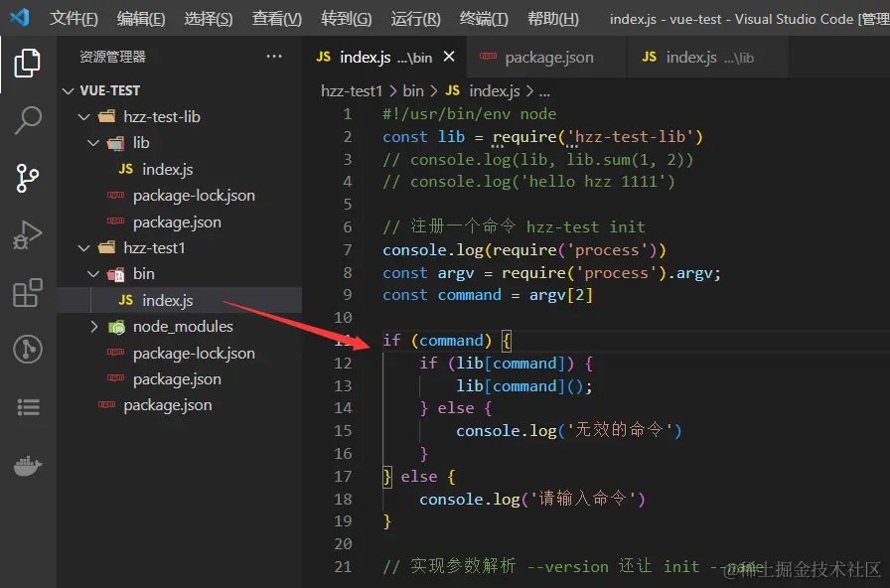Click the npm icon on package.json tab

488,57
